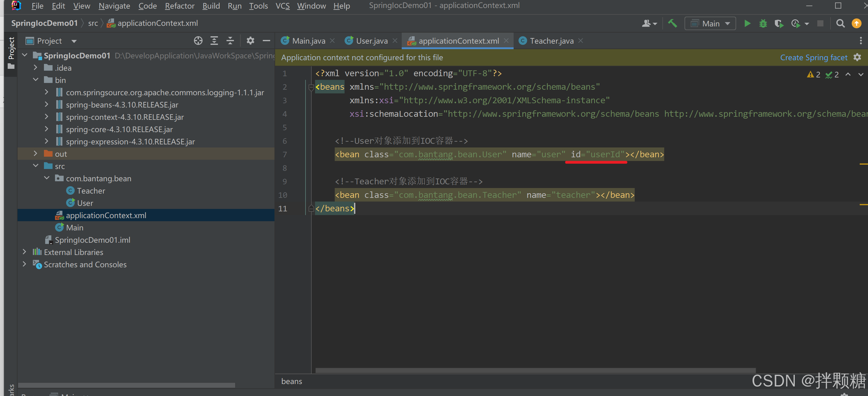Click Collapse All icon in Project panel
868x396 pixels.
click(230, 41)
